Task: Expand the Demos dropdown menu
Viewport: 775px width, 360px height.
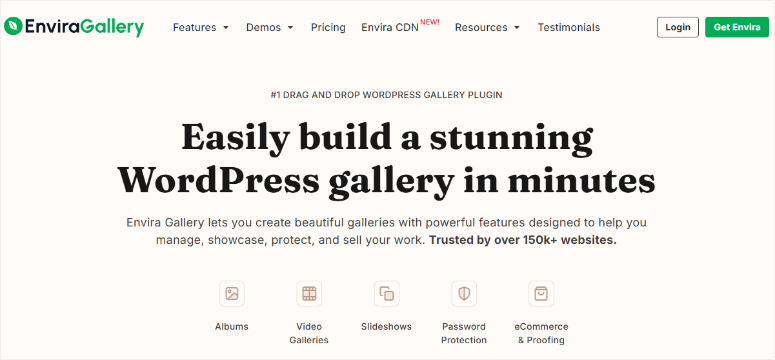Action: (x=269, y=27)
